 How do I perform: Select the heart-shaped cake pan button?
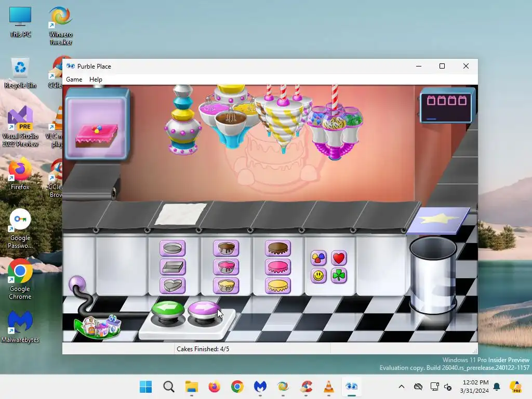172,286
